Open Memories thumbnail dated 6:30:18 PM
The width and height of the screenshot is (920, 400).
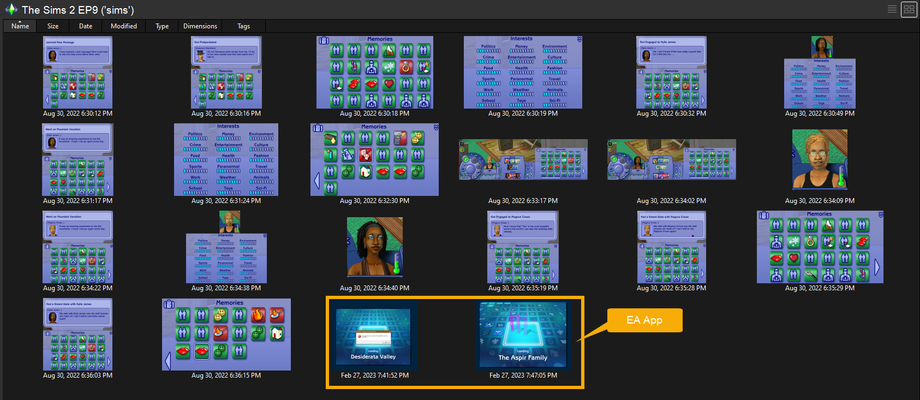[x=375, y=72]
